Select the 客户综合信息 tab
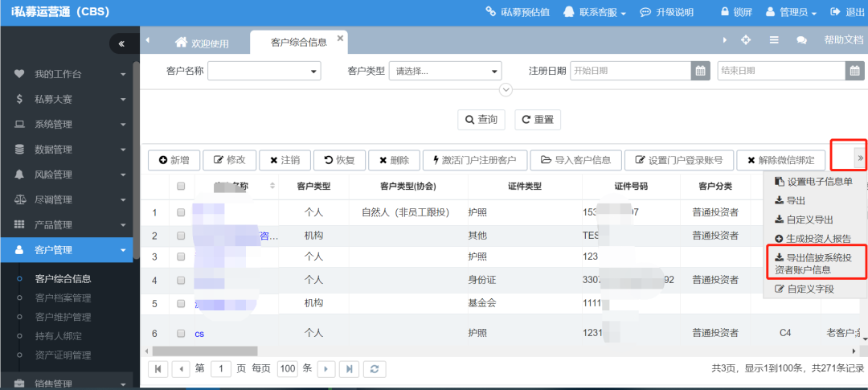The height and width of the screenshot is (390, 868). [298, 42]
